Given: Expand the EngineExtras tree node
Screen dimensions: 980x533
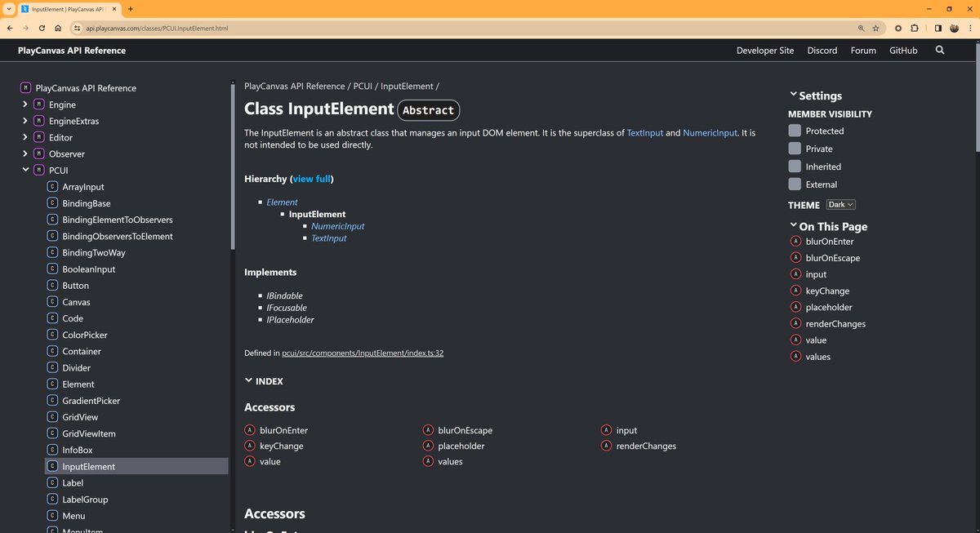Looking at the screenshot, I should click(x=25, y=121).
